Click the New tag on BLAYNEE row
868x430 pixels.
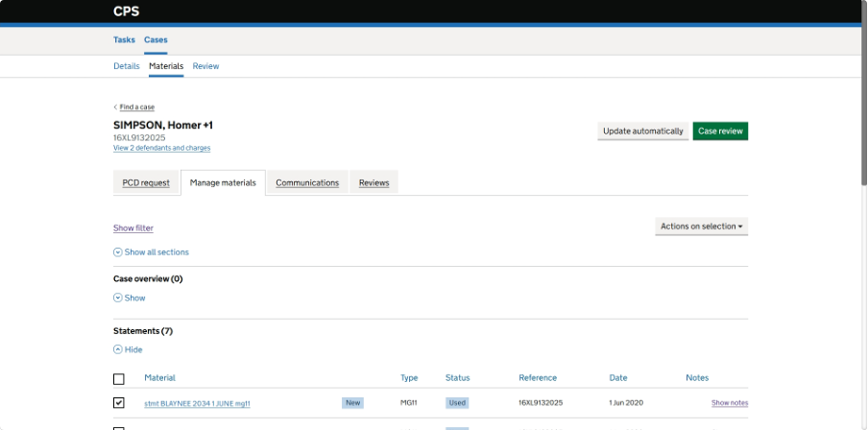click(353, 403)
